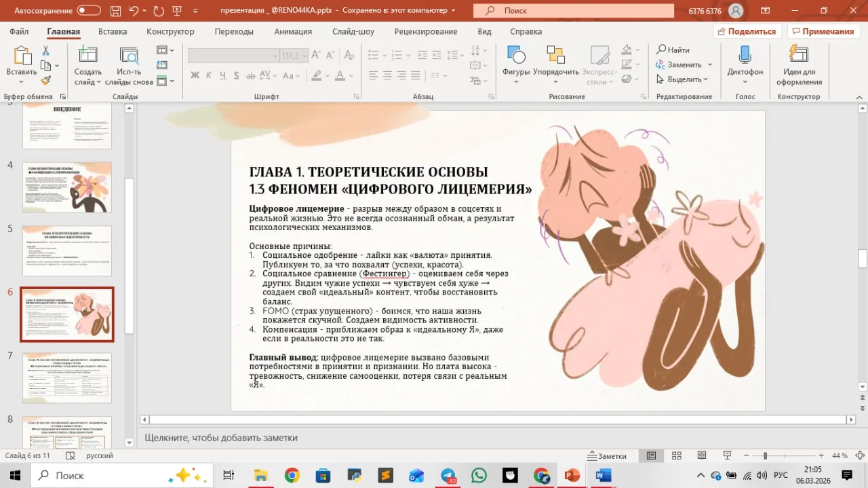
Task: Toggle italic К formatting
Action: 210,75
